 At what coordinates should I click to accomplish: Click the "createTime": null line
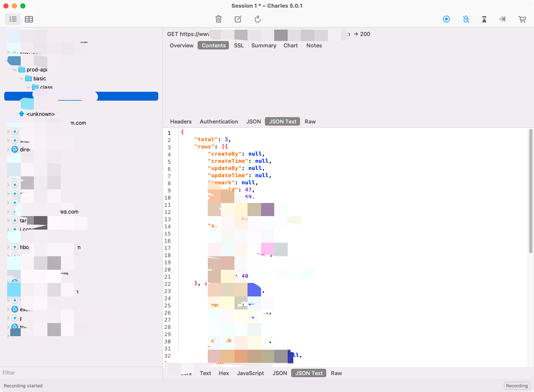click(239, 161)
